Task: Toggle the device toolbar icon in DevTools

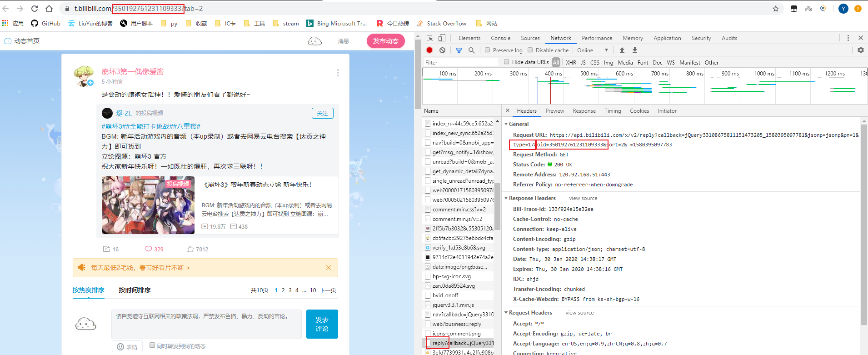Action: click(x=442, y=38)
